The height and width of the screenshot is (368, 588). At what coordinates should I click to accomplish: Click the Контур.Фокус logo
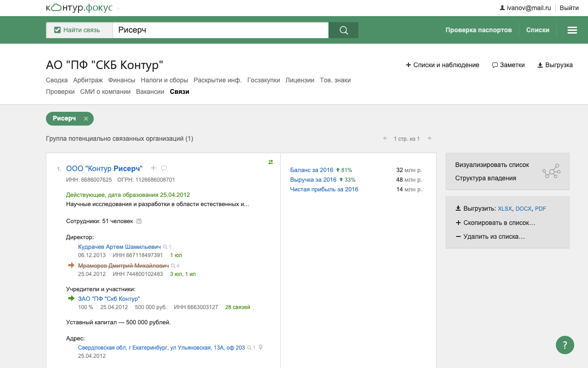point(78,8)
